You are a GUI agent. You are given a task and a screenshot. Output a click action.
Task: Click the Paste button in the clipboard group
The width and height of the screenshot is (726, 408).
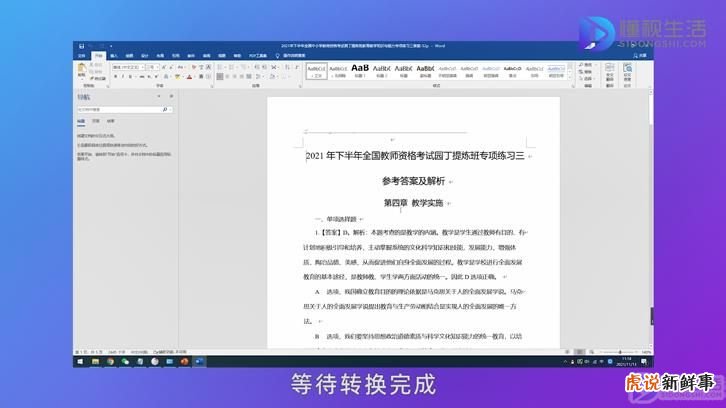[81, 70]
